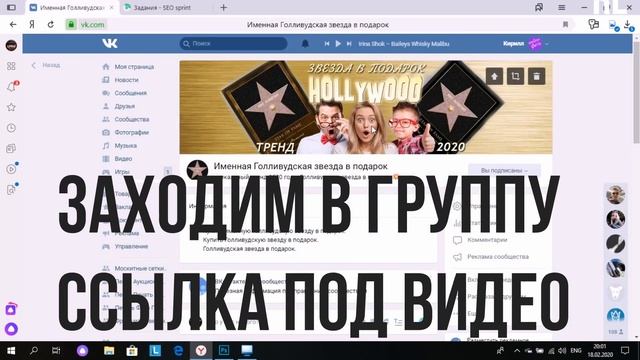Image resolution: width=640 pixels, height=360 pixels.
Task: Skip to previous track in VK player
Action: click(x=327, y=44)
